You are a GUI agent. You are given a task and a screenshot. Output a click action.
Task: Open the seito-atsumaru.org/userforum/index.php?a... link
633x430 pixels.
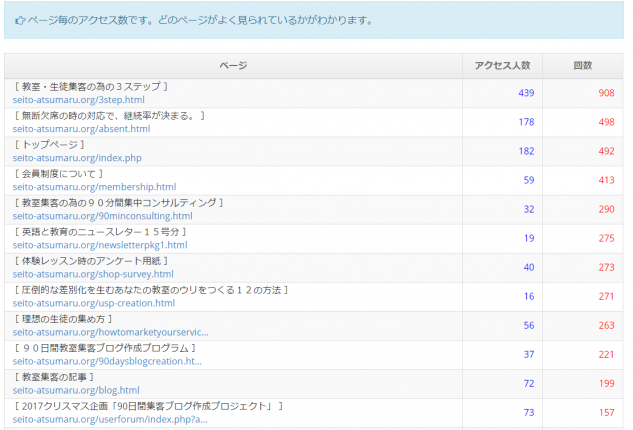tap(110, 420)
